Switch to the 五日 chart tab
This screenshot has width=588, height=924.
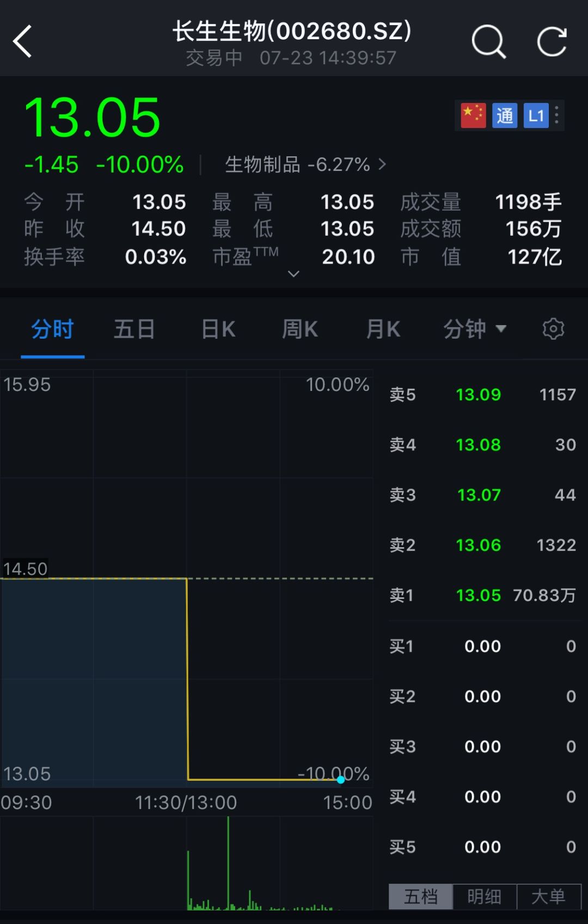[134, 329]
